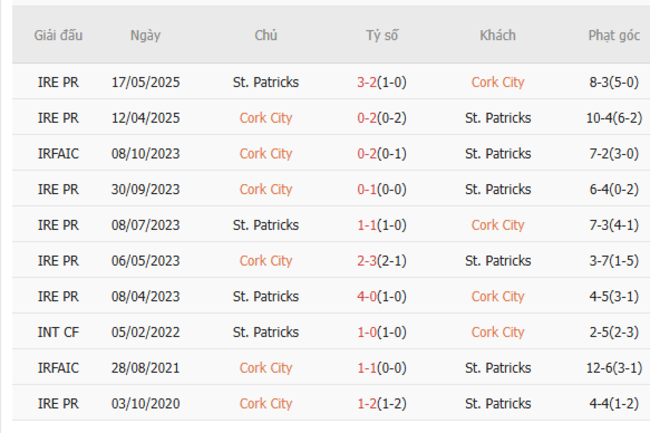Click the "Tỷ số" column header
This screenshot has height=433, width=650.
click(x=381, y=35)
